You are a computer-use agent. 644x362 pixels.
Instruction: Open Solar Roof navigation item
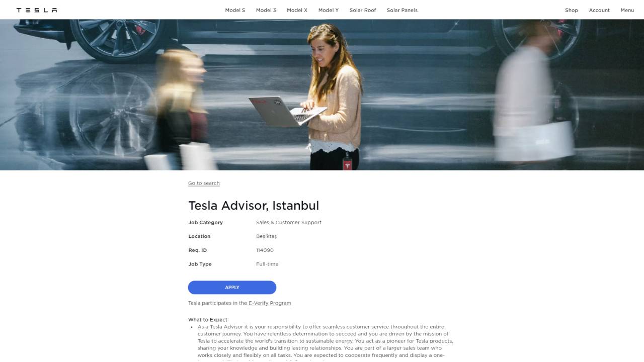[363, 10]
